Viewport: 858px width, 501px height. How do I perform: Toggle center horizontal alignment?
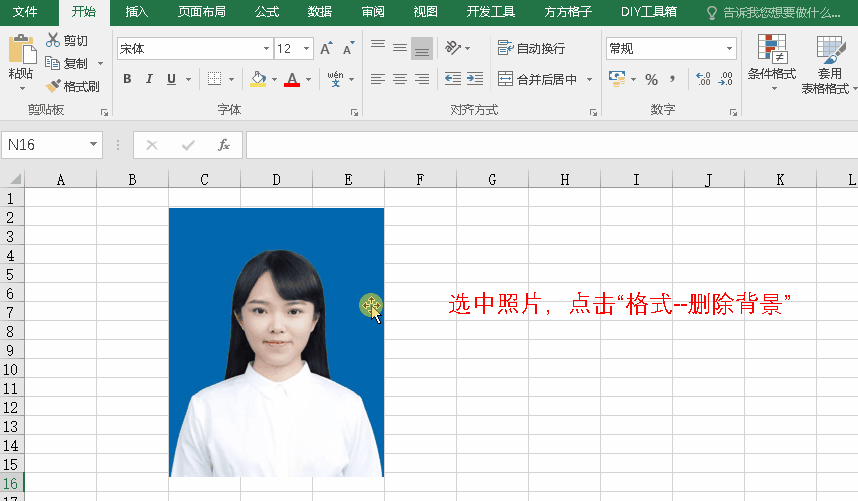tap(400, 79)
